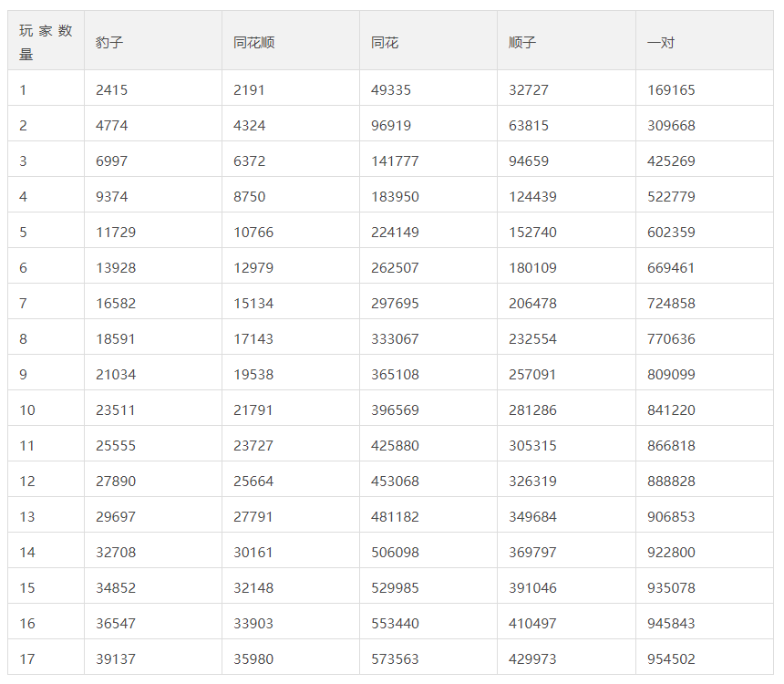
Task: Select the cell reading 15134
Action: [253, 304]
